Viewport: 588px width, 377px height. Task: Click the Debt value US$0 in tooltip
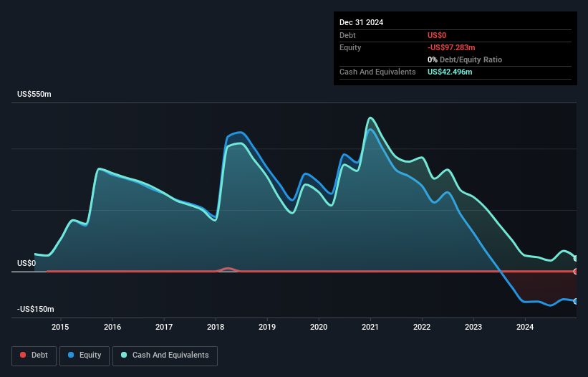(437, 35)
